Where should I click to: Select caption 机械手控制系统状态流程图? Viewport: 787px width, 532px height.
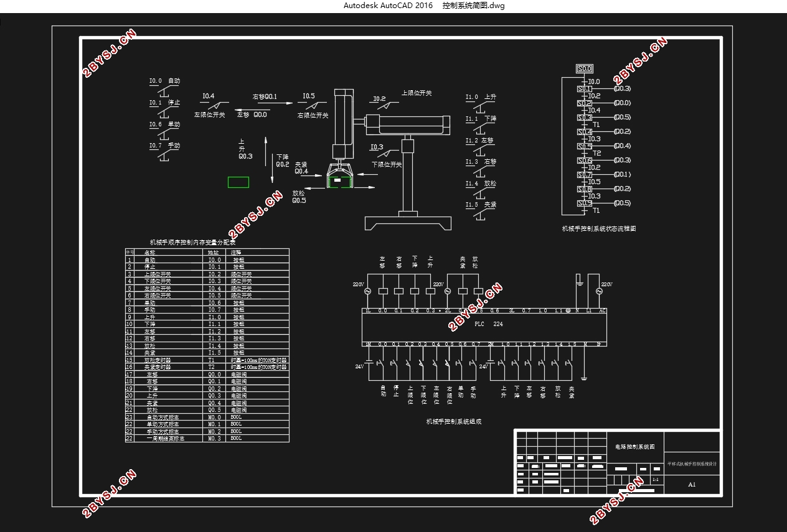coord(599,229)
